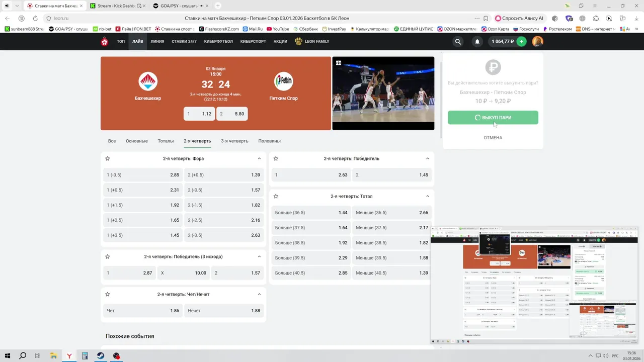Screen dimensions: 644x362
Task: Open the user profile avatar
Action: click(x=538, y=42)
